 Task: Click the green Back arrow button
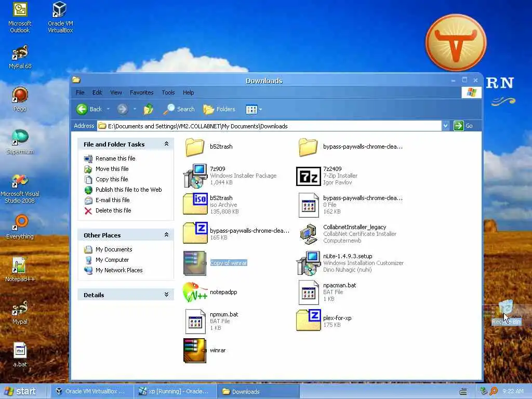89,109
